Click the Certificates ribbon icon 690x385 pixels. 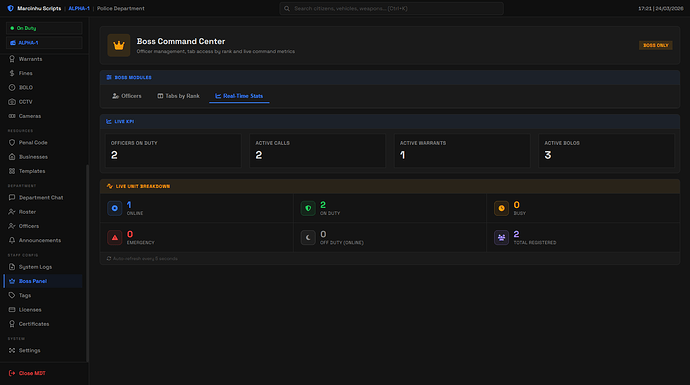[x=12, y=324]
